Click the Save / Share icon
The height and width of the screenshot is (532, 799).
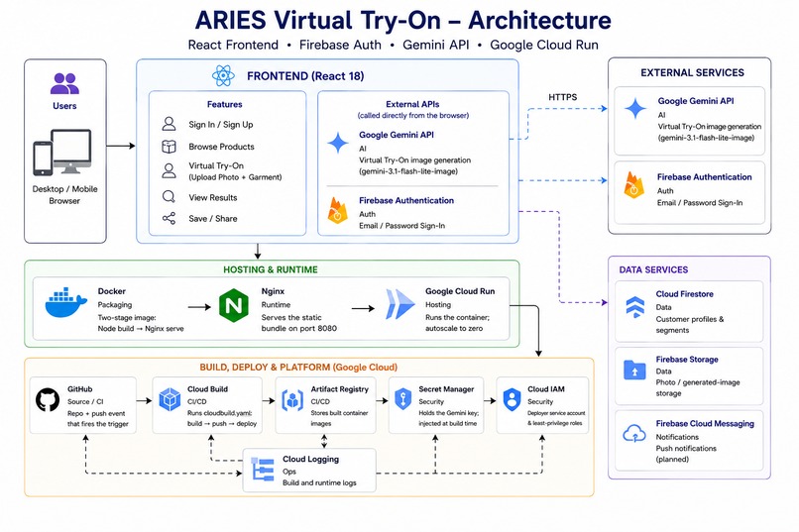[x=169, y=218]
